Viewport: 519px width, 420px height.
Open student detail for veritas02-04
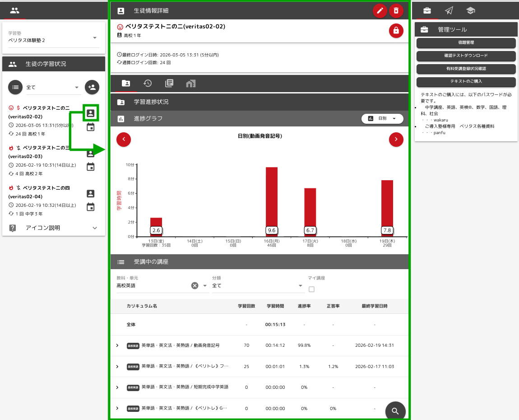coord(91,193)
